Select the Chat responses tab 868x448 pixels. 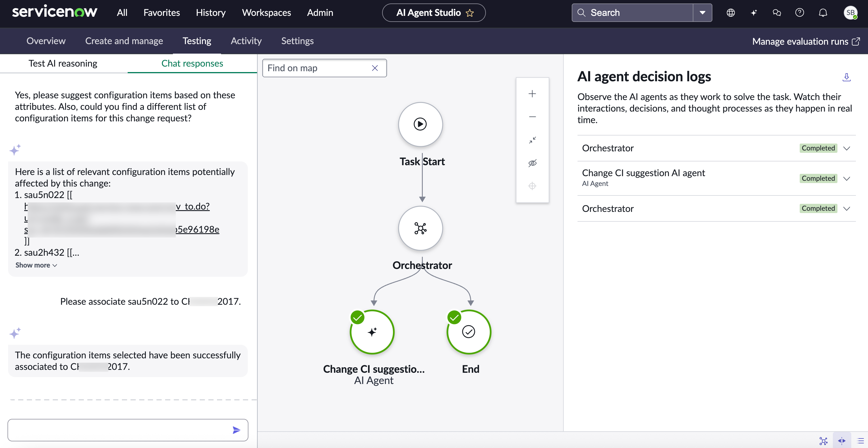click(x=193, y=63)
